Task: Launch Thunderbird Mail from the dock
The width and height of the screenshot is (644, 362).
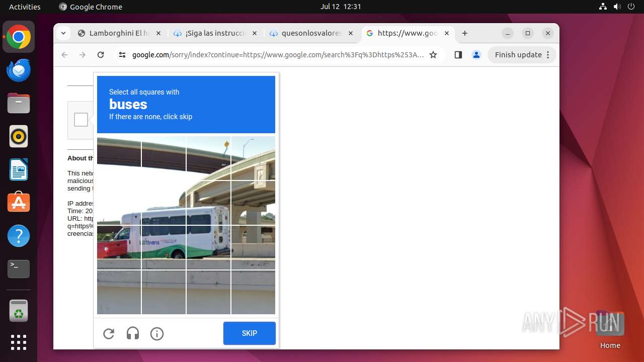Action: click(19, 70)
